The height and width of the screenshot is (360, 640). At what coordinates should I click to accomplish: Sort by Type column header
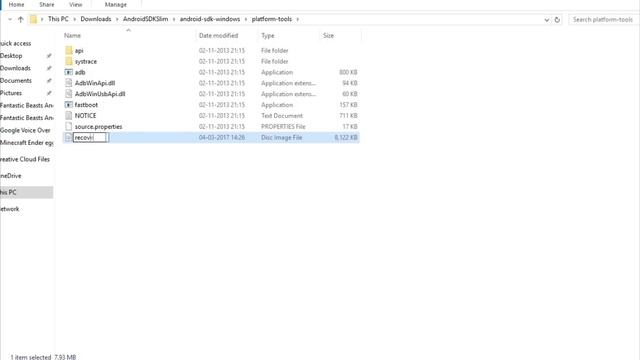pyautogui.click(x=268, y=36)
